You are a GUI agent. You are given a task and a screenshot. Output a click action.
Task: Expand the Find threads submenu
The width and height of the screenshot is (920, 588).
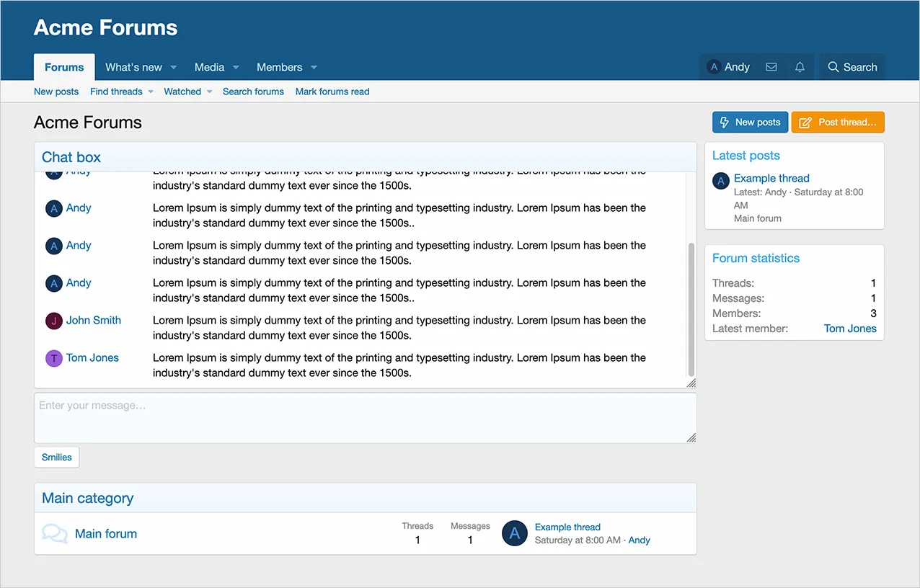click(151, 92)
